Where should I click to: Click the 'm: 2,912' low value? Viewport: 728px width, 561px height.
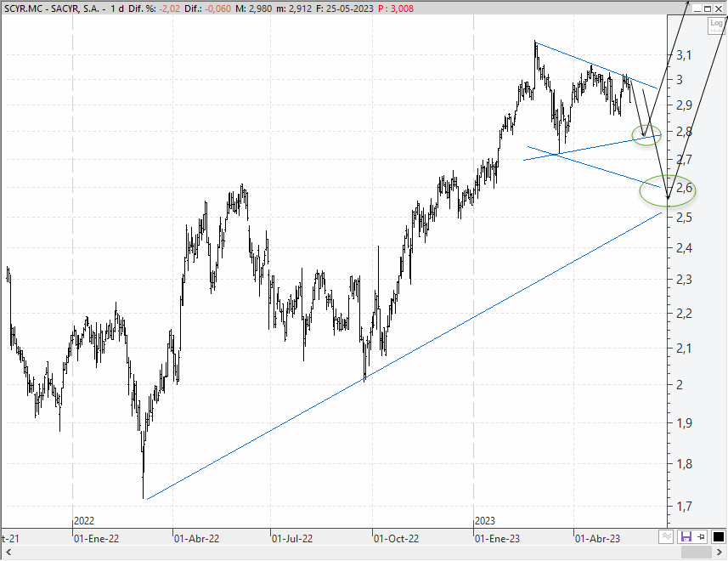point(295,8)
